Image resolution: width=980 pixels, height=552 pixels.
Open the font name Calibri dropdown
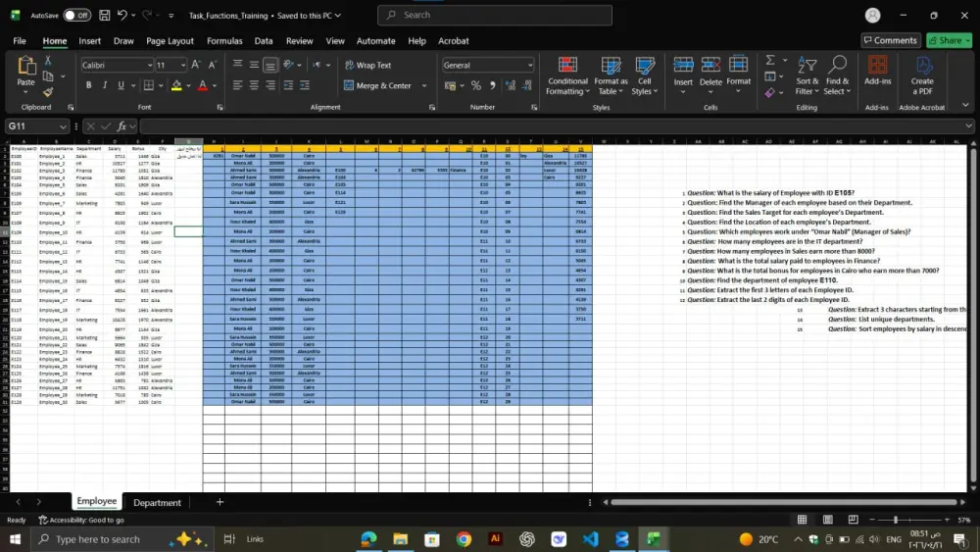click(x=149, y=65)
